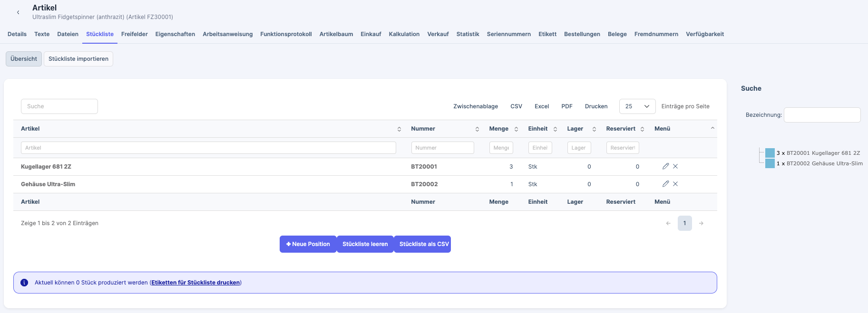Open the Seriennummern tab
Image resolution: width=868 pixels, height=313 pixels.
coord(508,34)
